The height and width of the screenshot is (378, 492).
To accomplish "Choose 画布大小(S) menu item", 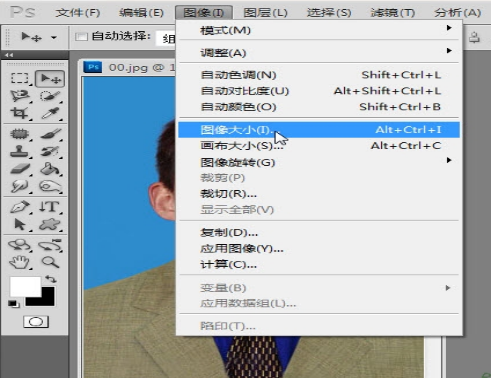I will click(319, 146).
